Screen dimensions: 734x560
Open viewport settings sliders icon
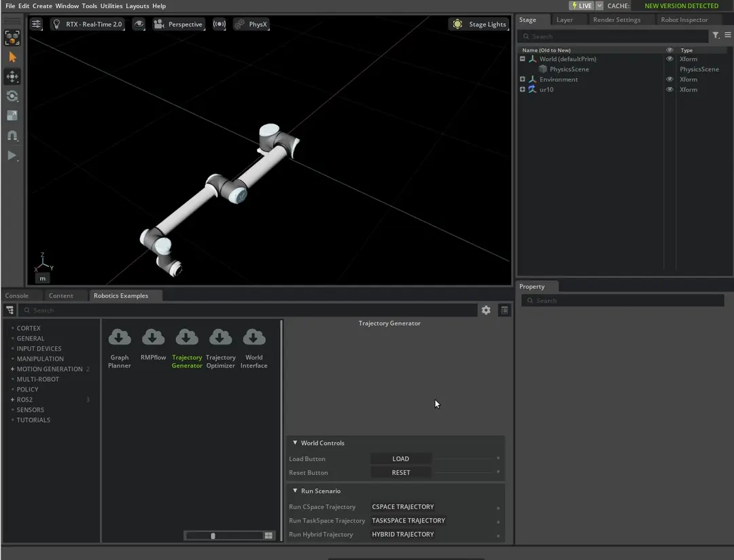36,24
